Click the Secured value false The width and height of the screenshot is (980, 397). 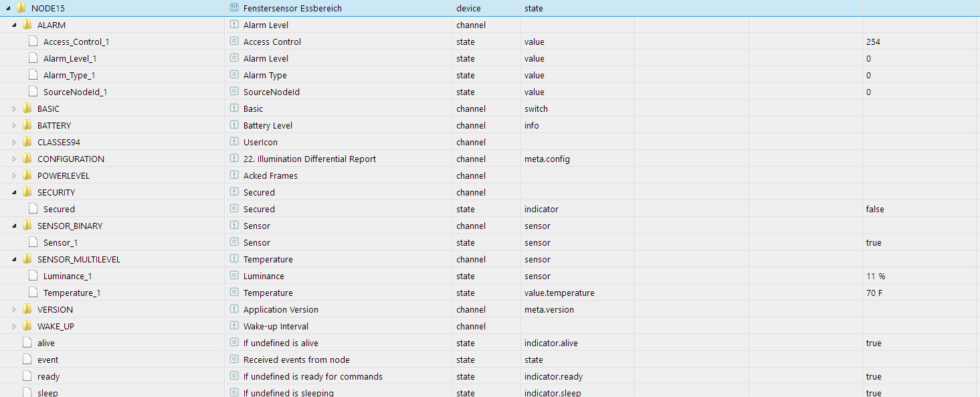pos(875,209)
